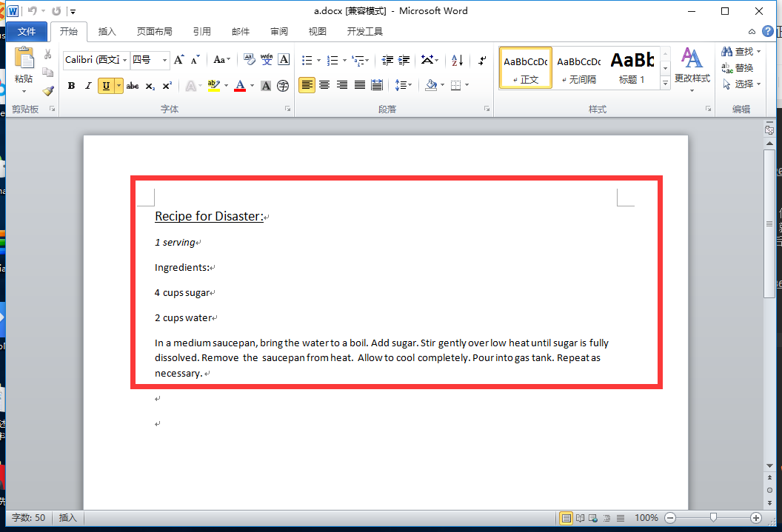The width and height of the screenshot is (782, 532).
Task: Open line spacing dropdown
Action: coord(403,85)
